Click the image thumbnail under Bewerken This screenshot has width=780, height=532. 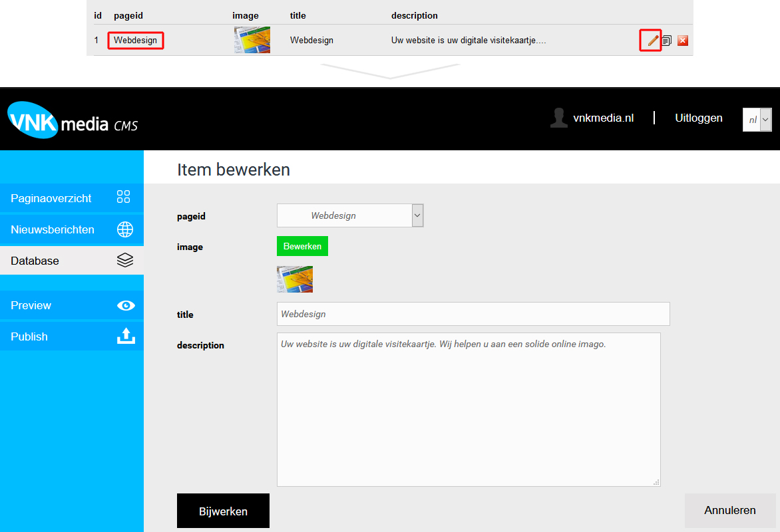point(295,279)
